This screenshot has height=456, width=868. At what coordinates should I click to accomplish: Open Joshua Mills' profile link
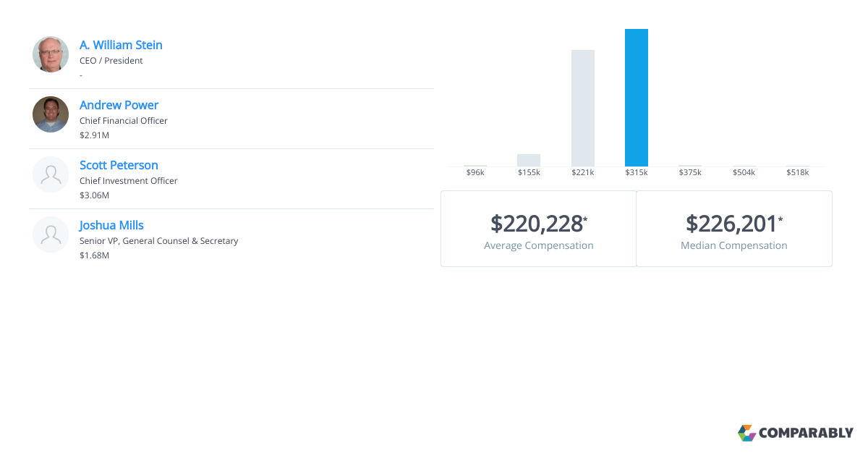tap(111, 225)
